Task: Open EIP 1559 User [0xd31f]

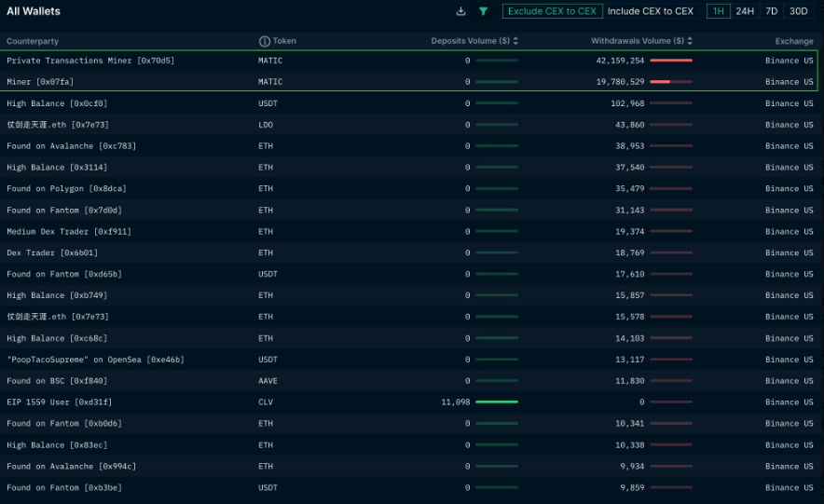Action: point(59,402)
